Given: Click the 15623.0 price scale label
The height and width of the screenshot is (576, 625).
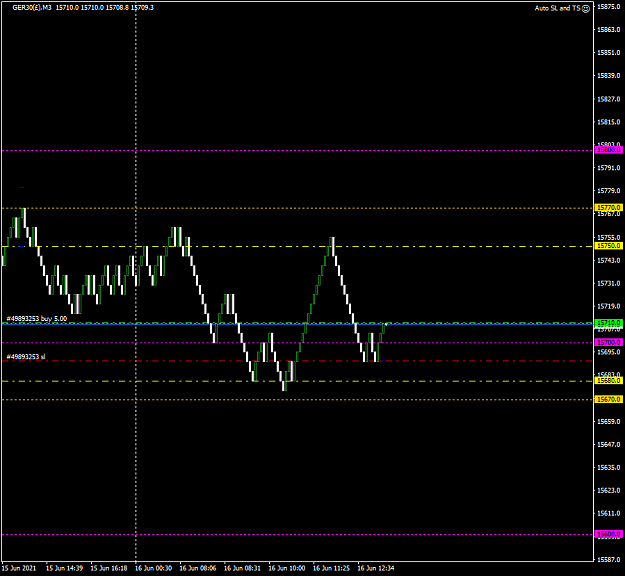Looking at the screenshot, I should coord(609,490).
